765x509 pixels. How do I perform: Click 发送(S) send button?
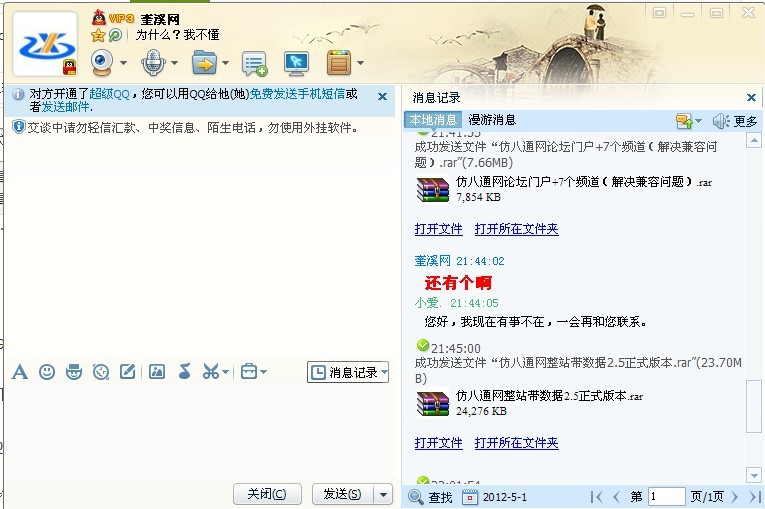coord(342,494)
